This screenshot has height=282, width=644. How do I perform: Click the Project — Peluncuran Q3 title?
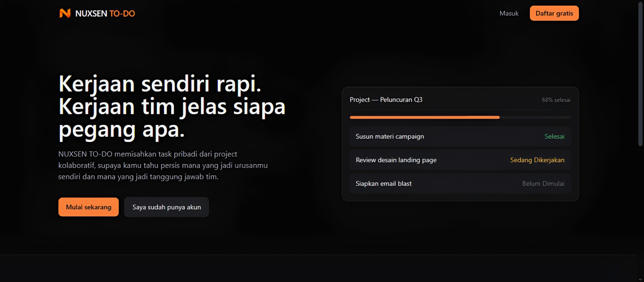[x=386, y=100]
